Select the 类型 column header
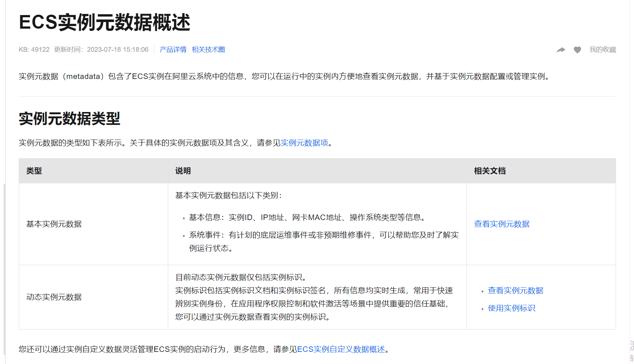634x364 pixels. point(34,171)
